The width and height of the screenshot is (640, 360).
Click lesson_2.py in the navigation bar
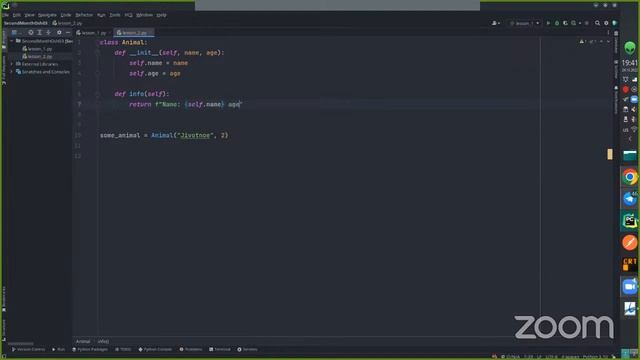(67, 23)
